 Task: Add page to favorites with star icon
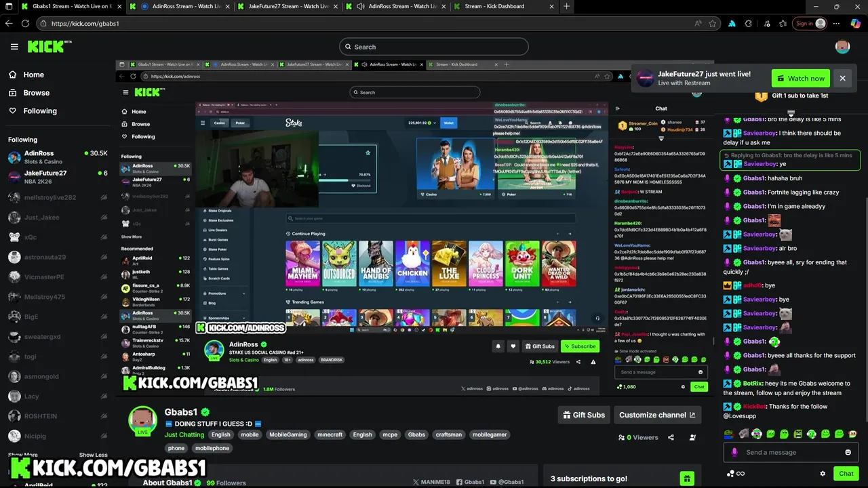(713, 23)
